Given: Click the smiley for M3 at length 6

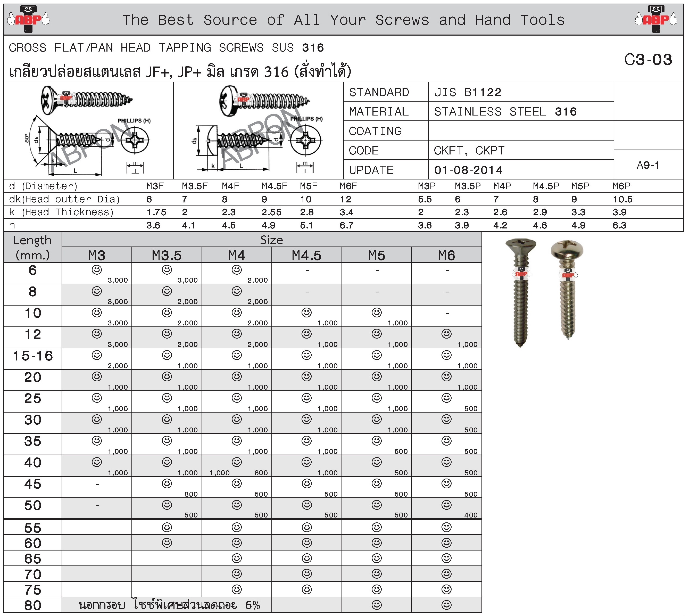Looking at the screenshot, I should pyautogui.click(x=97, y=270).
